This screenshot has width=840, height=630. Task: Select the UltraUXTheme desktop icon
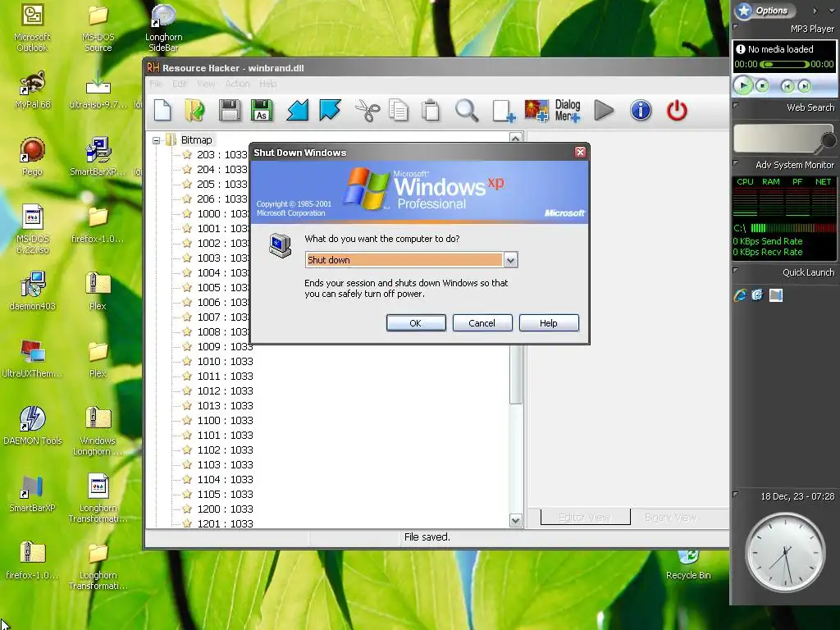32,358
